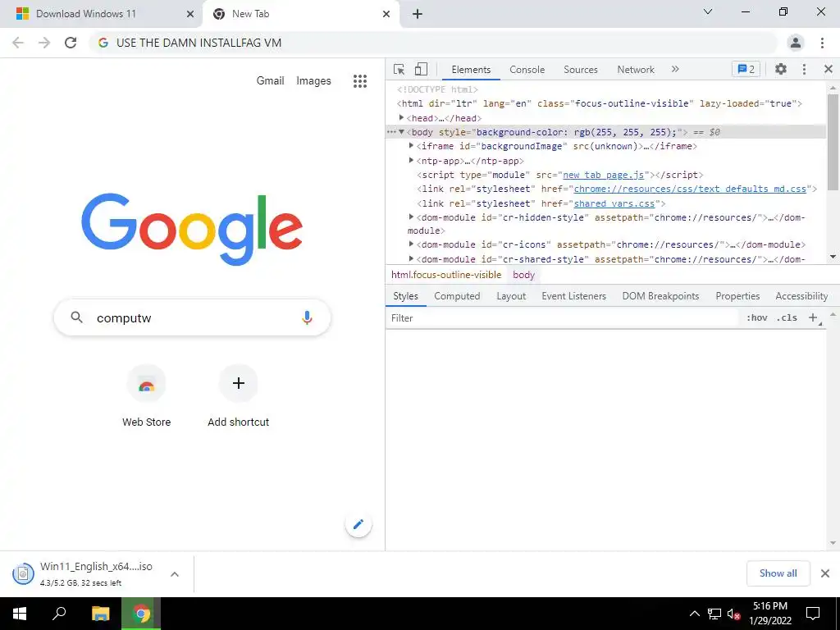This screenshot has height=630, width=840.
Task: Open the Computed styles tab
Action: (457, 296)
